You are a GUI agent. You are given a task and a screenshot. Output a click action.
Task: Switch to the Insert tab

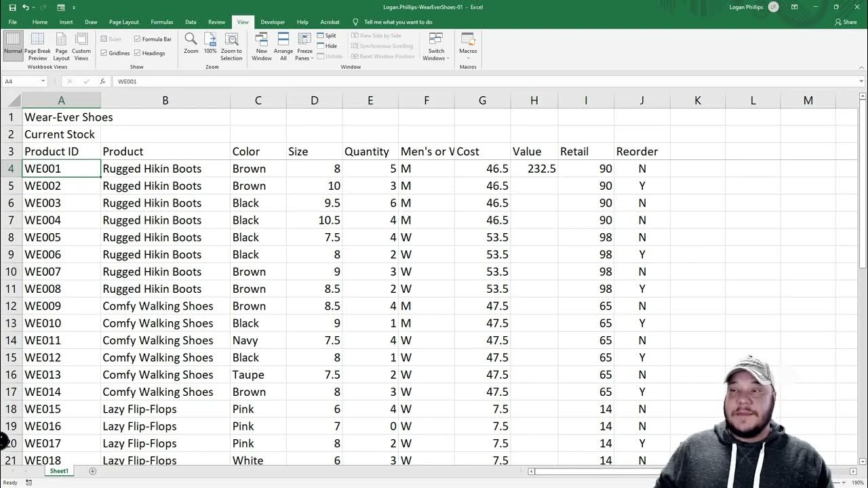pos(66,22)
